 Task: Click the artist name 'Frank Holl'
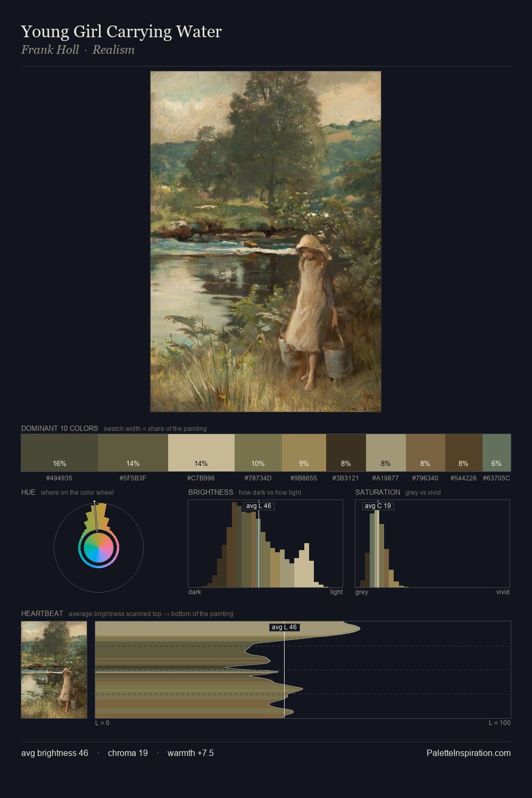tap(50, 50)
